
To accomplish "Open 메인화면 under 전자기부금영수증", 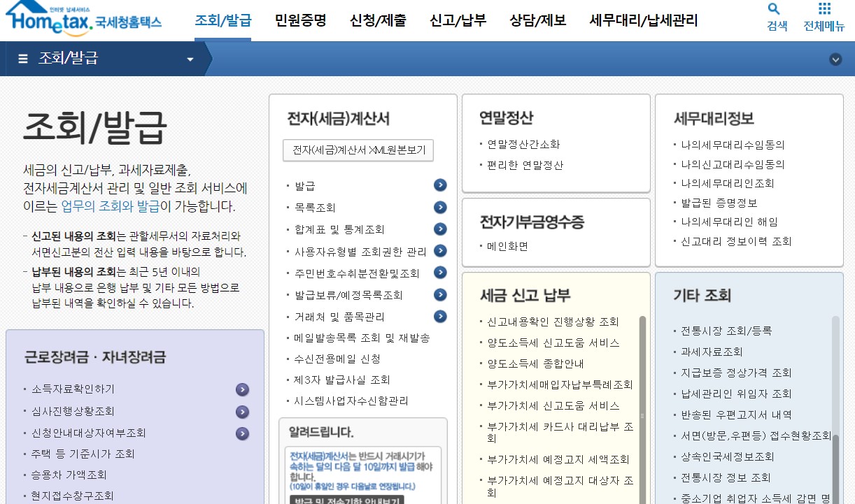I will tap(507, 246).
